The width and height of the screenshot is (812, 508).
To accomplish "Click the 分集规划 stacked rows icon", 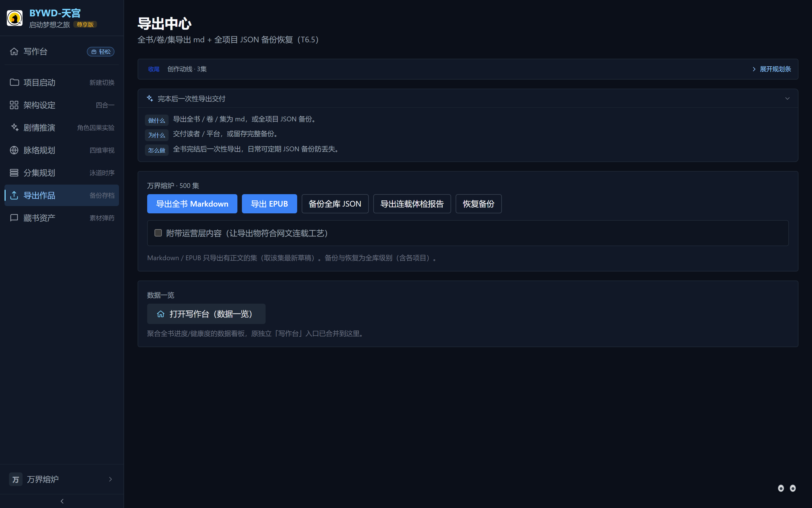I will [x=14, y=173].
